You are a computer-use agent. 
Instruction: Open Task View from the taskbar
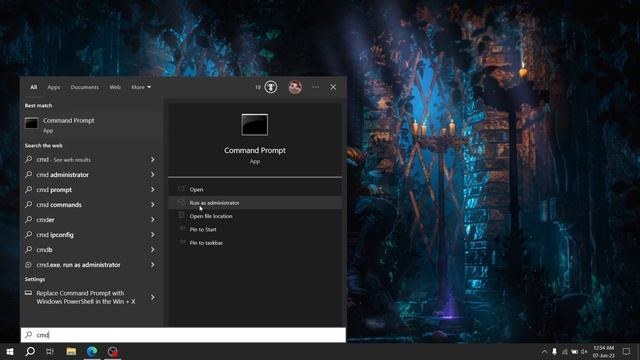pos(50,351)
